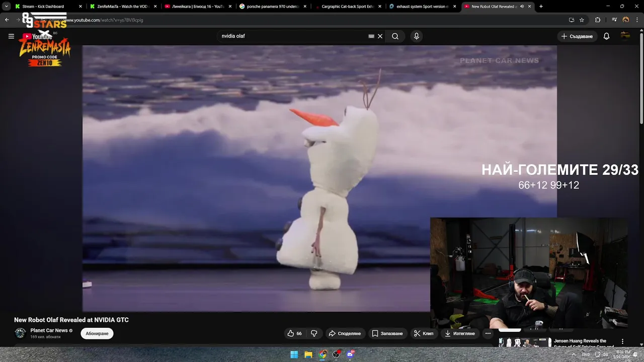Click the browser back arrow

pos(7,20)
